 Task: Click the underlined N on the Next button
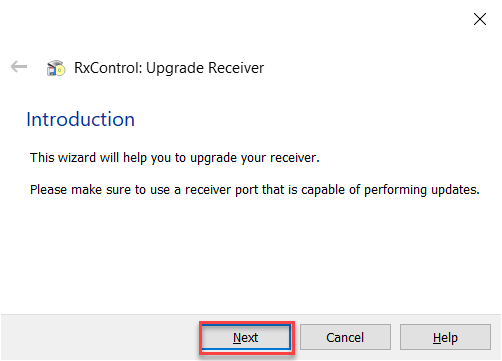[236, 338]
